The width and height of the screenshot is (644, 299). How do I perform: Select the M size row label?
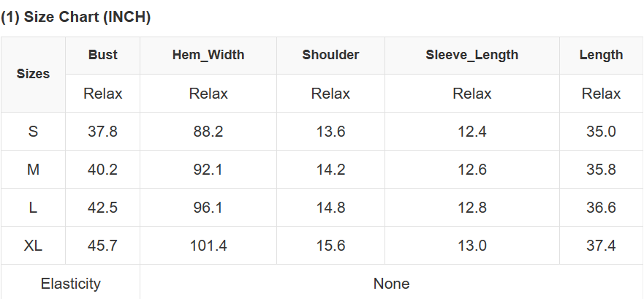(33, 170)
